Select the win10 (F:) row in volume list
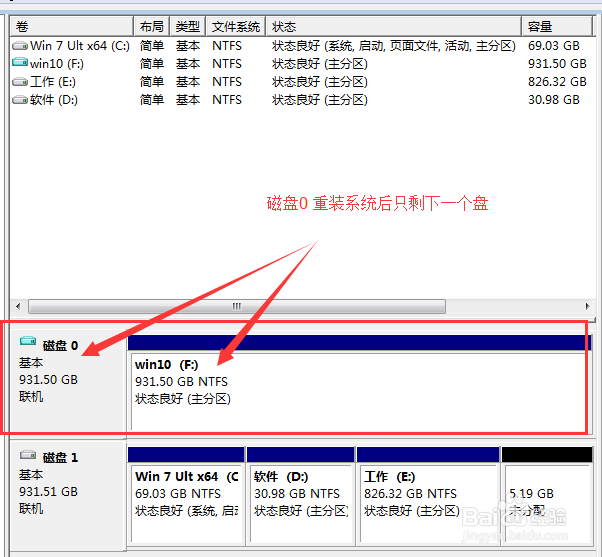This screenshot has height=557, width=602. (301, 64)
